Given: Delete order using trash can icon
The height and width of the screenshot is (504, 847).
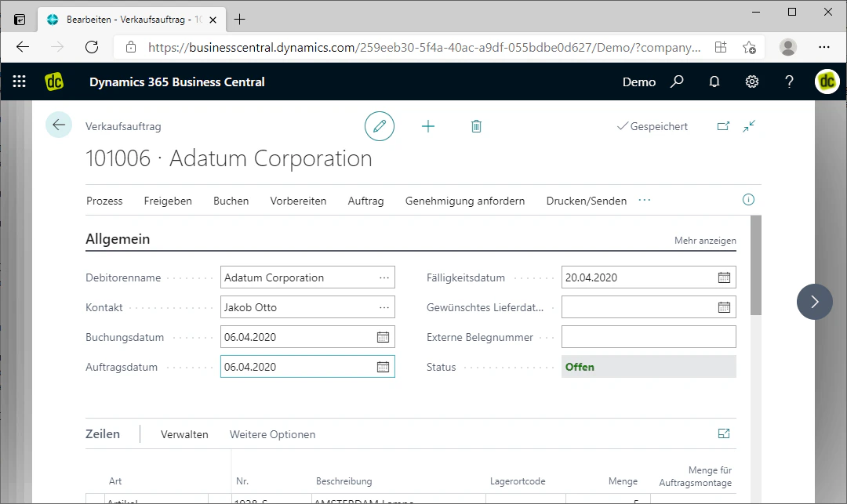Looking at the screenshot, I should (x=476, y=126).
